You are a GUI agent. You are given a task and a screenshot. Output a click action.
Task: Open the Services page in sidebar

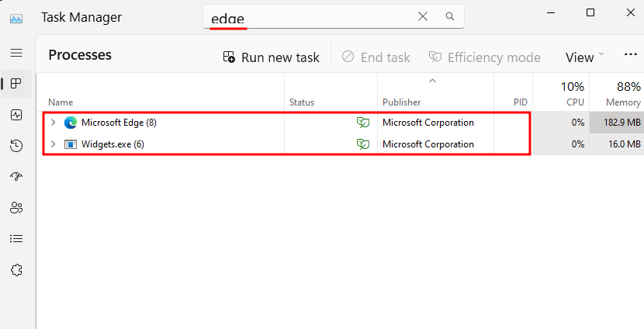[16, 270]
